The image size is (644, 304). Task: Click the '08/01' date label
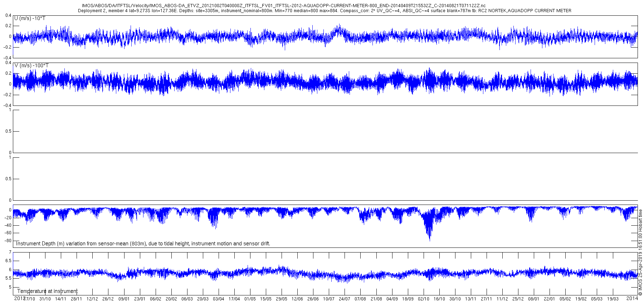pyautogui.click(x=533, y=299)
